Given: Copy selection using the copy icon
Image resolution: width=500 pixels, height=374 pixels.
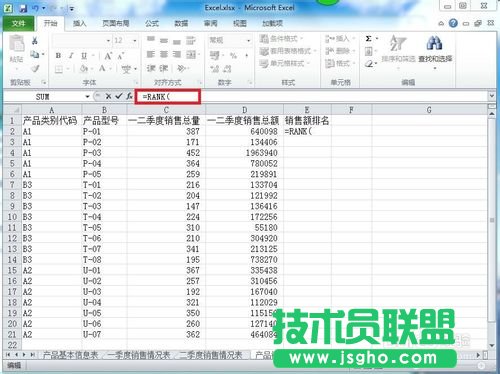Looking at the screenshot, I should [35, 54].
